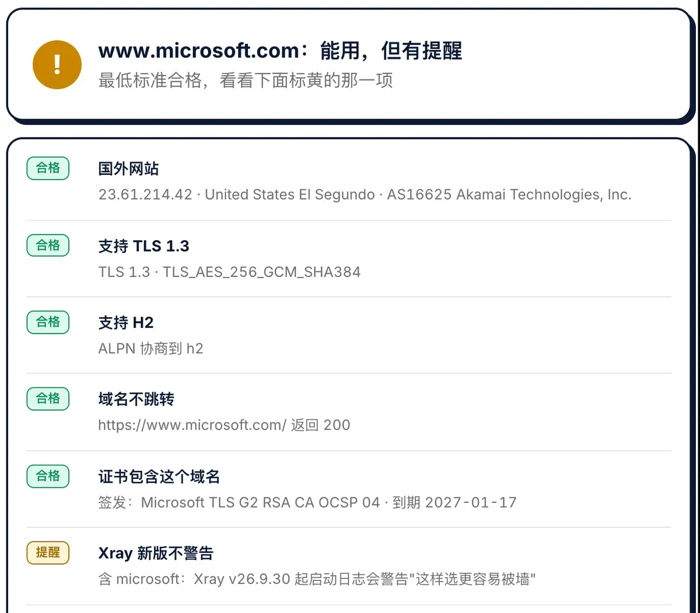Click the IP detail line "23.61.214.42 · United States El Segundo"
The width and height of the screenshot is (700, 613).
pos(236,195)
